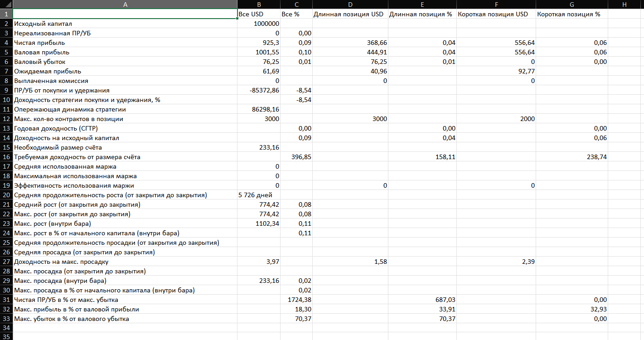Select row 33 header
Screen dimensions: 644x340
(6, 319)
